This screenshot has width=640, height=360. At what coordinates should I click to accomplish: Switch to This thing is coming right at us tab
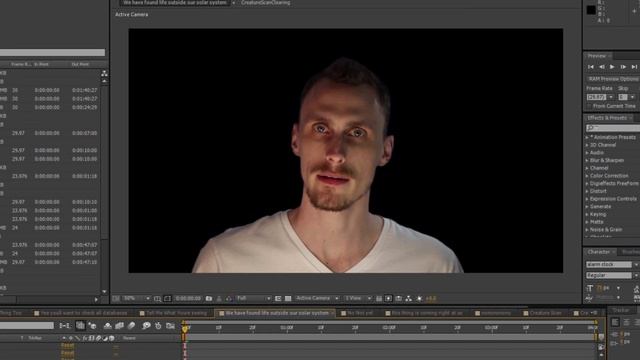coord(424,313)
